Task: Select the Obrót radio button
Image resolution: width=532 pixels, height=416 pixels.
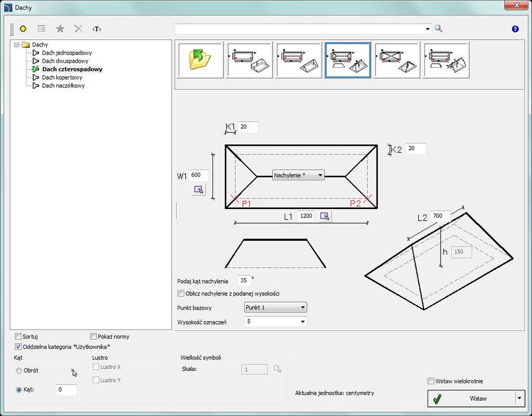Action: point(19,371)
